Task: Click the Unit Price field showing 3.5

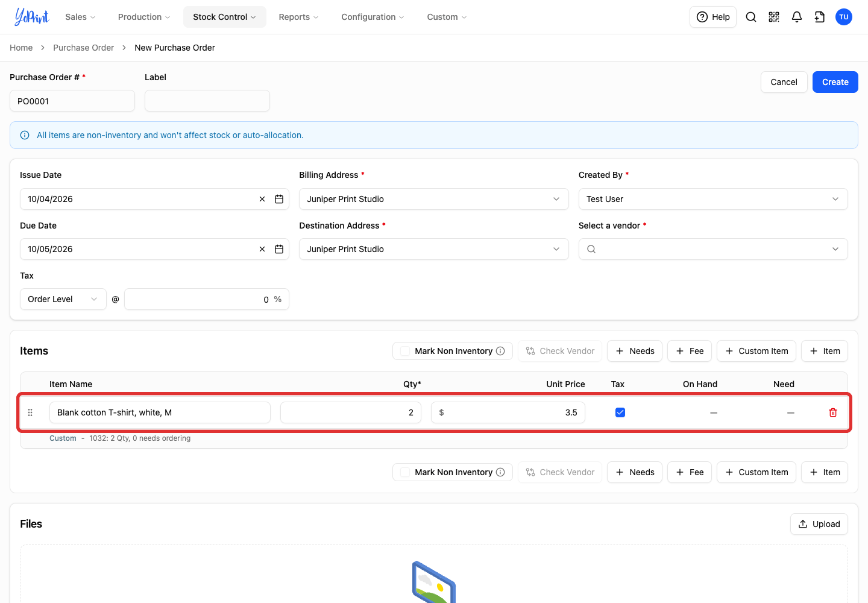Action: pos(508,412)
